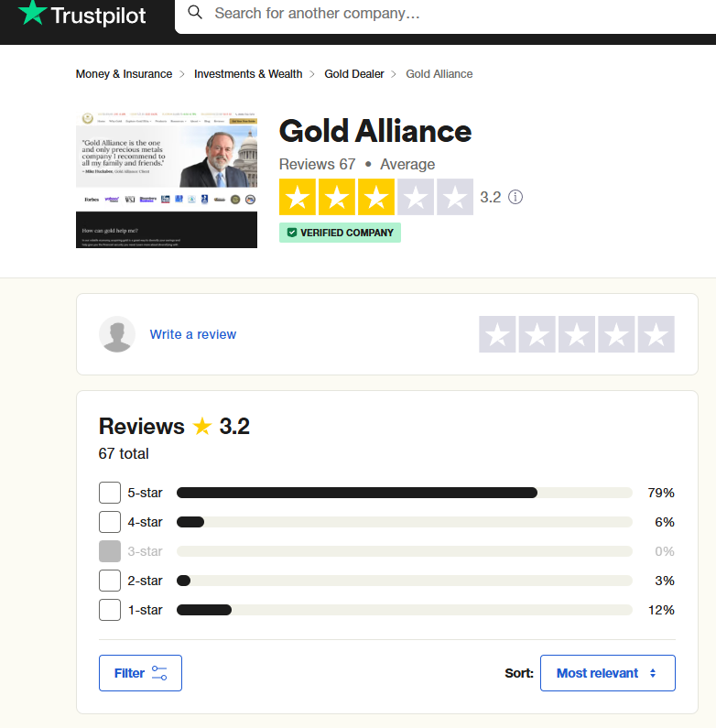Open the Filter button

click(x=140, y=673)
